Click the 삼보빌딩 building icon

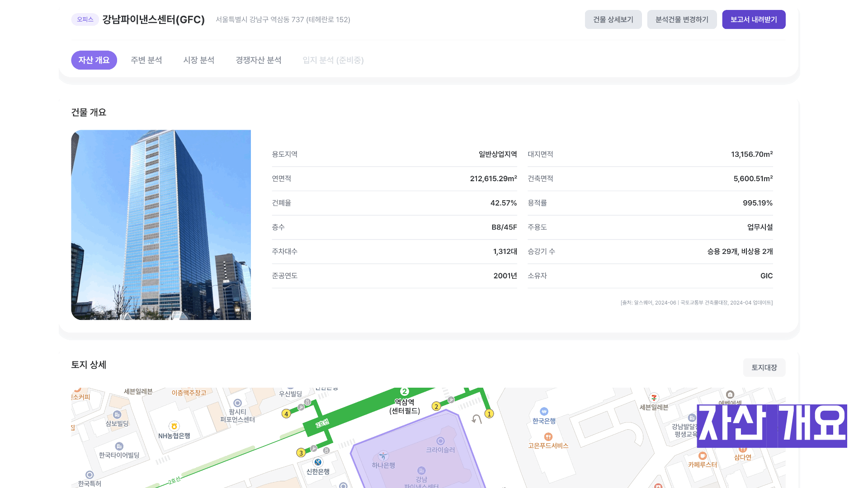click(117, 415)
